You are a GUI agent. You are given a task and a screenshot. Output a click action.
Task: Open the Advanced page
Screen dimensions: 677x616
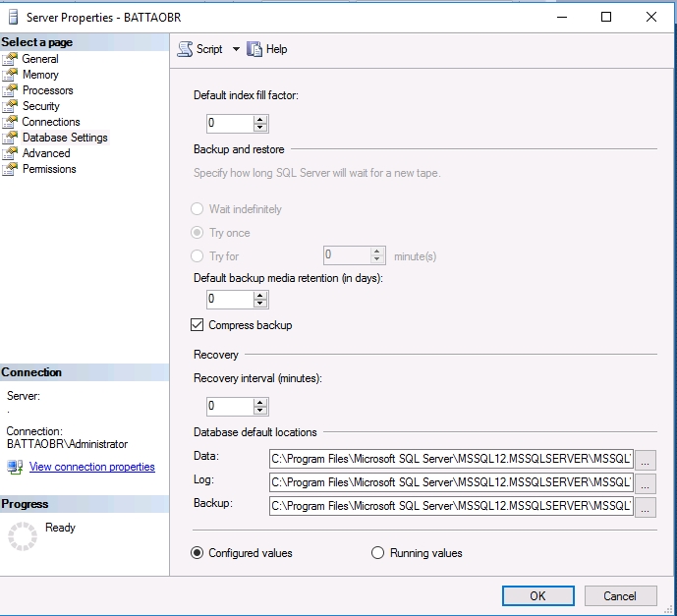point(46,153)
